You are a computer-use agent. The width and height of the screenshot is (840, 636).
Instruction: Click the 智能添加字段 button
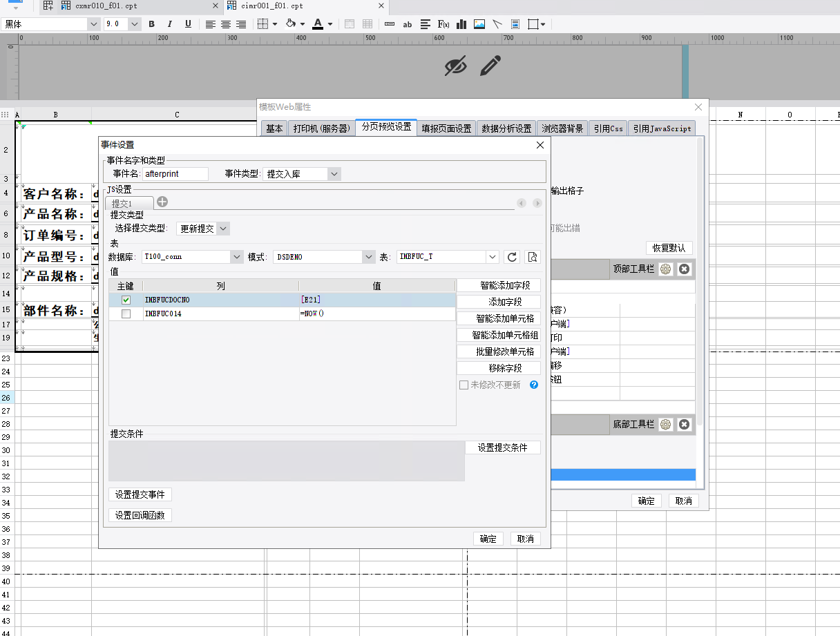click(499, 285)
